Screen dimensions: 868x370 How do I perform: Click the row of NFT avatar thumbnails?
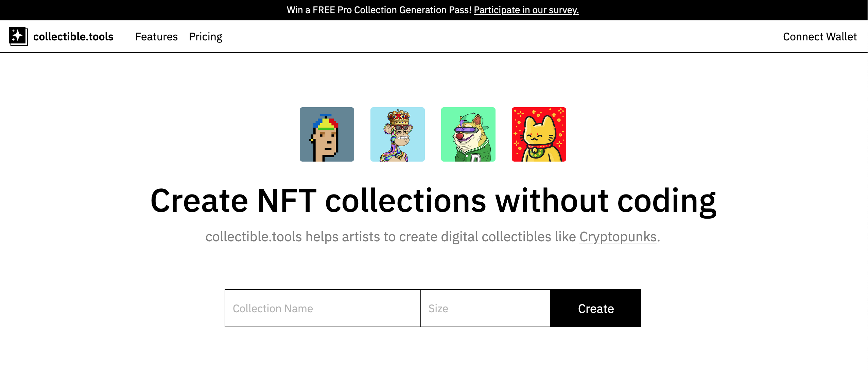tap(433, 134)
